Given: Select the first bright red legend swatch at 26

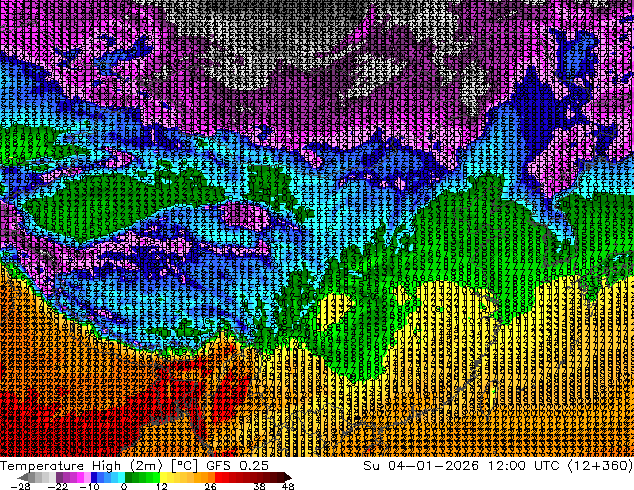Looking at the screenshot, I should pyautogui.click(x=218, y=477).
